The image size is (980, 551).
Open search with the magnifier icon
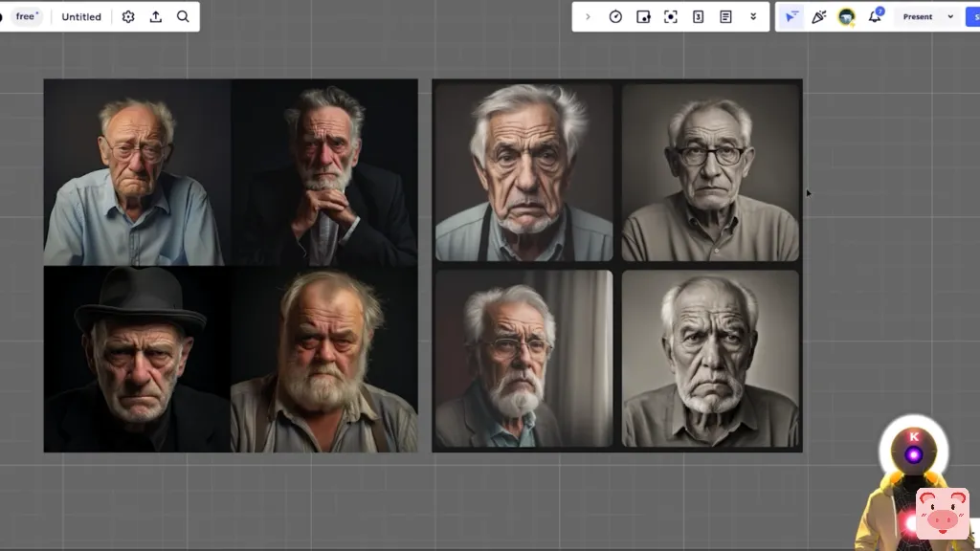click(183, 17)
